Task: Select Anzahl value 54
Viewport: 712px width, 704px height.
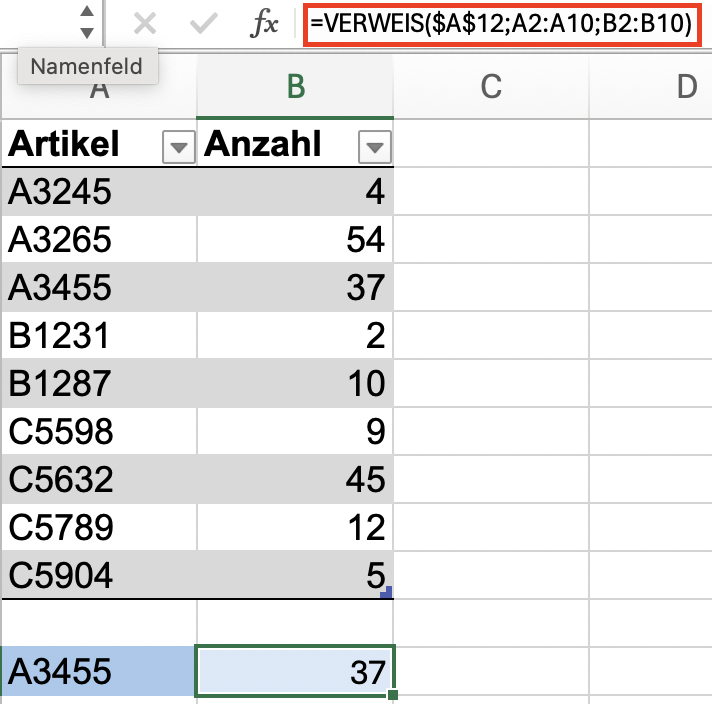Action: (295, 239)
